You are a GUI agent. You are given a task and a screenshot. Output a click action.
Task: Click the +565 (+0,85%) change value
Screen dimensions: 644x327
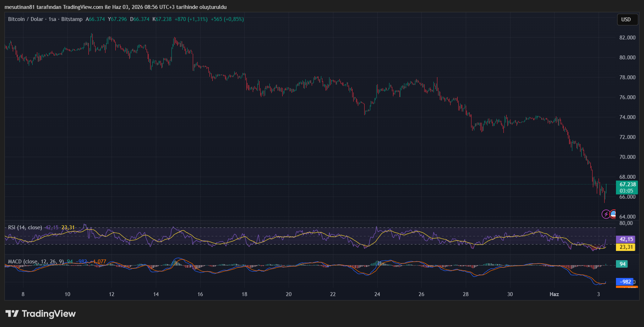(227, 19)
